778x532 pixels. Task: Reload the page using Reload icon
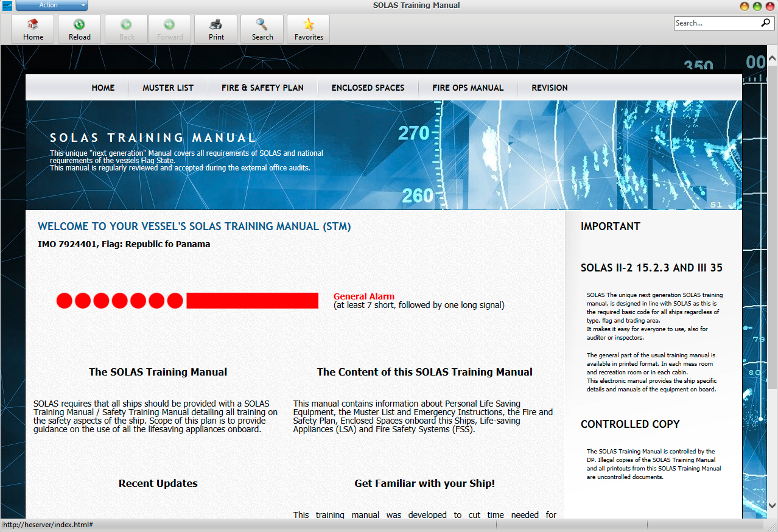point(79,25)
